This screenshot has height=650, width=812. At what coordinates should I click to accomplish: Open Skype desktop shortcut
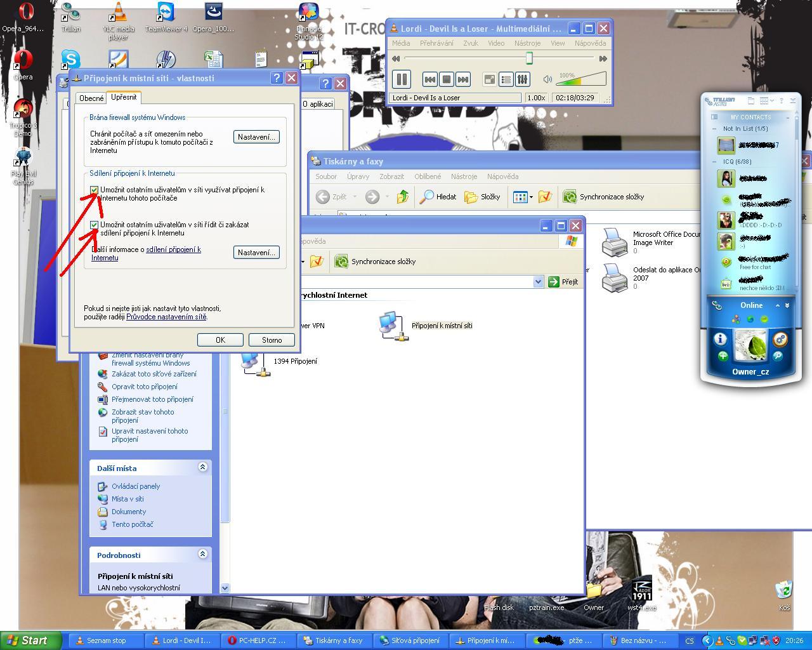coord(70,60)
